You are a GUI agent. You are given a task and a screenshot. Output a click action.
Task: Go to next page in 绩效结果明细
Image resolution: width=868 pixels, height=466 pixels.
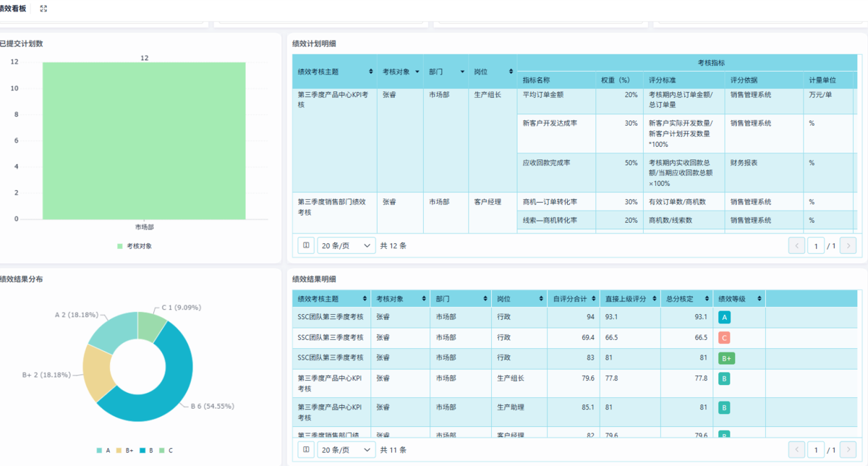pyautogui.click(x=848, y=449)
